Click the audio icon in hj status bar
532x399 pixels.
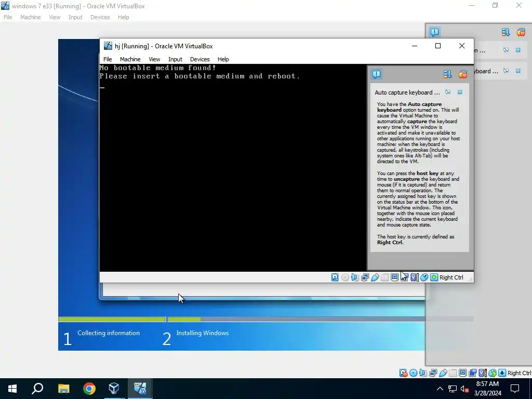355,277
